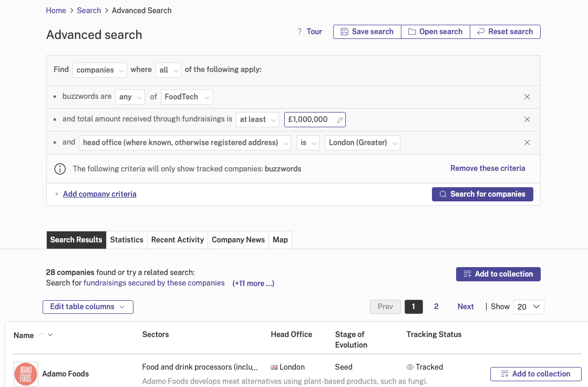
Task: Open fundraisings secured by these companies link
Action: 154,283
